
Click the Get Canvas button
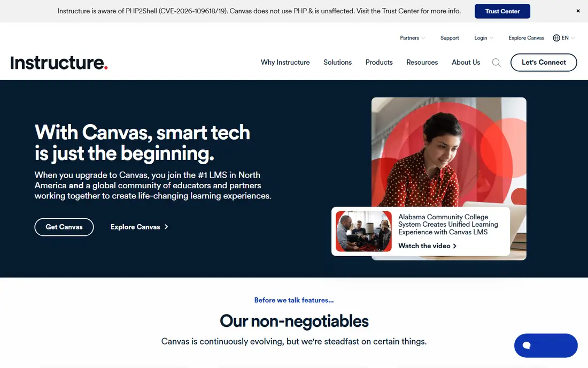[64, 227]
